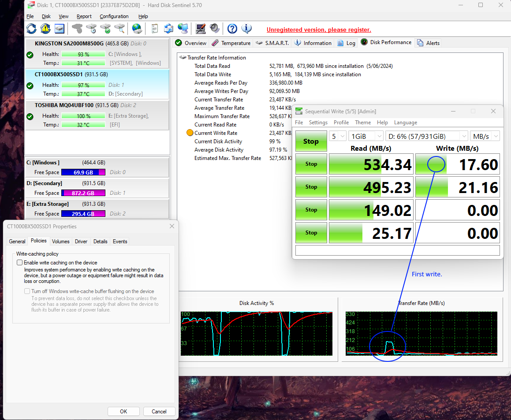This screenshot has width=511, height=420.
Task: Open the Report menu
Action: pos(84,16)
